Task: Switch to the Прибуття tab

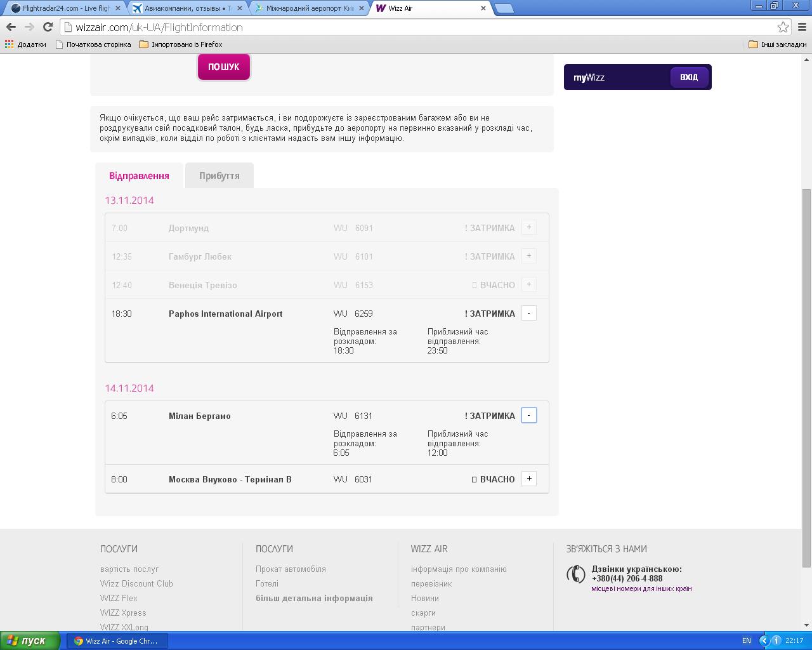Action: click(x=219, y=176)
